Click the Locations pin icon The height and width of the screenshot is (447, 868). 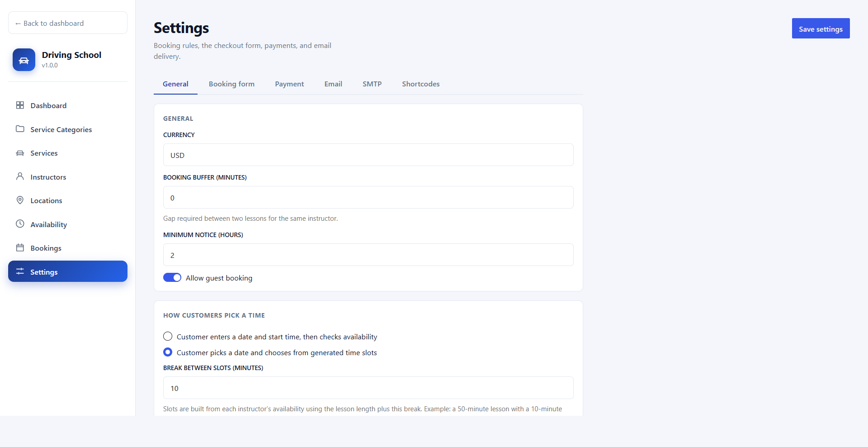20,200
